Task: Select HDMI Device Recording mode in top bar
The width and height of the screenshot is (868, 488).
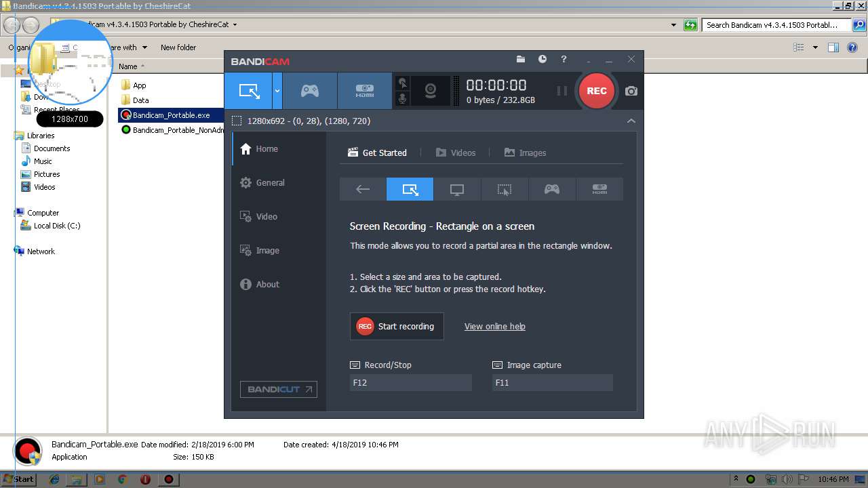Action: pyautogui.click(x=365, y=91)
